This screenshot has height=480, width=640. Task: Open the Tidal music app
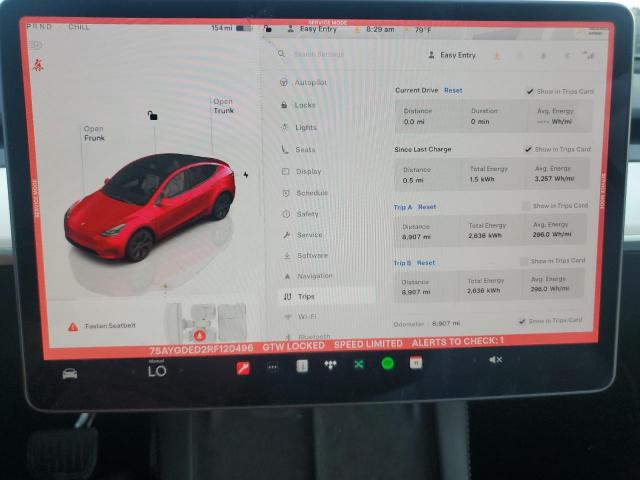point(331,364)
